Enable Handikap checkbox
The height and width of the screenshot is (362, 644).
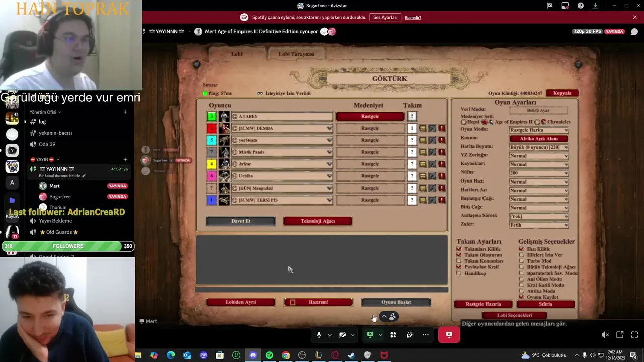458,274
